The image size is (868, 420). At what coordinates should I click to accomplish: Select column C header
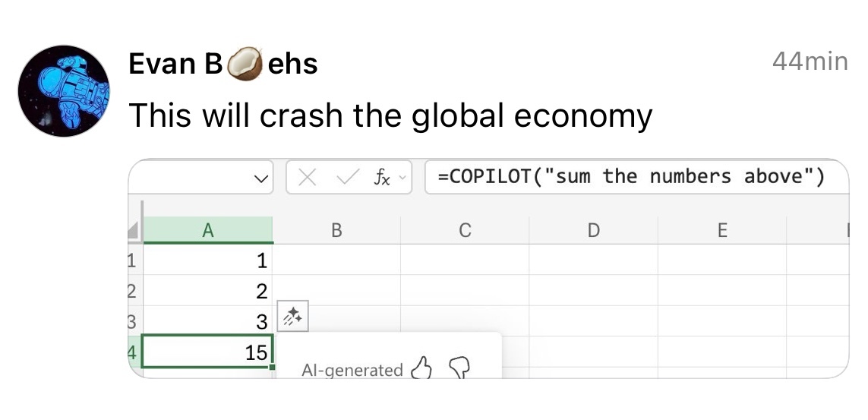click(465, 230)
